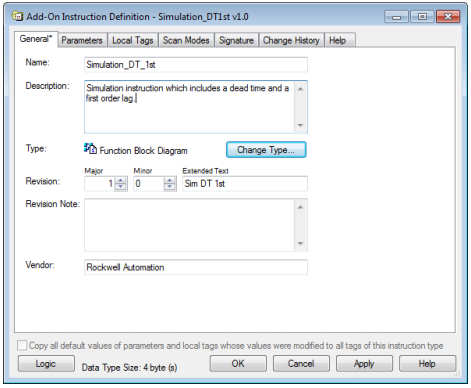This screenshot has width=471, height=388.
Task: Click Description box scroll up arrow
Action: tap(300, 89)
